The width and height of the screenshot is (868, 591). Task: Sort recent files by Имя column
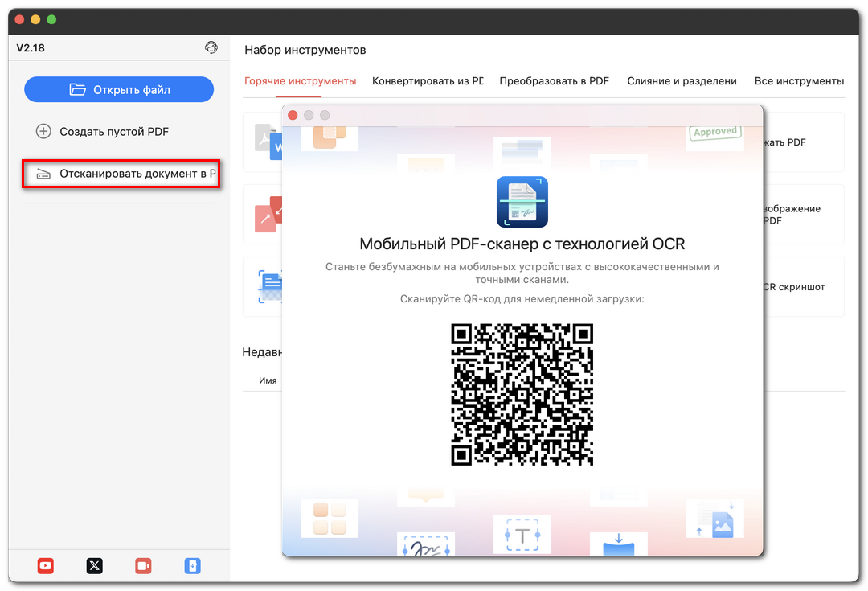(x=268, y=380)
